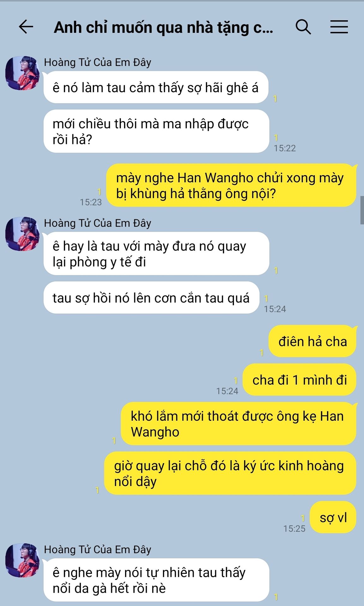Tap the back arrow icon
The height and width of the screenshot is (606, 364).
coord(26,27)
